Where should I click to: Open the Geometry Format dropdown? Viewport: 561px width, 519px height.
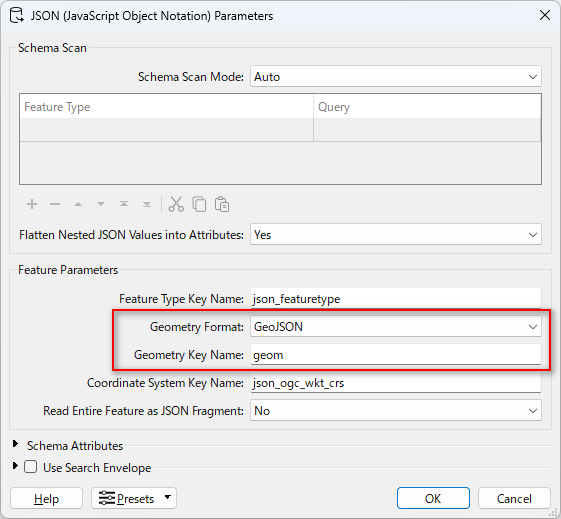point(396,327)
